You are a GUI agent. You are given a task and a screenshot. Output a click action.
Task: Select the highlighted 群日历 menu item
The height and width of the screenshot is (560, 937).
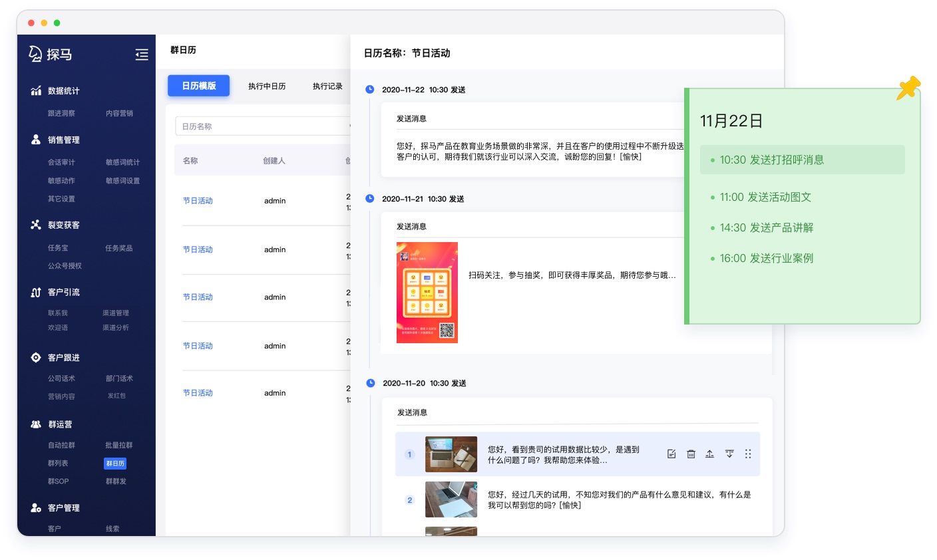pyautogui.click(x=115, y=464)
